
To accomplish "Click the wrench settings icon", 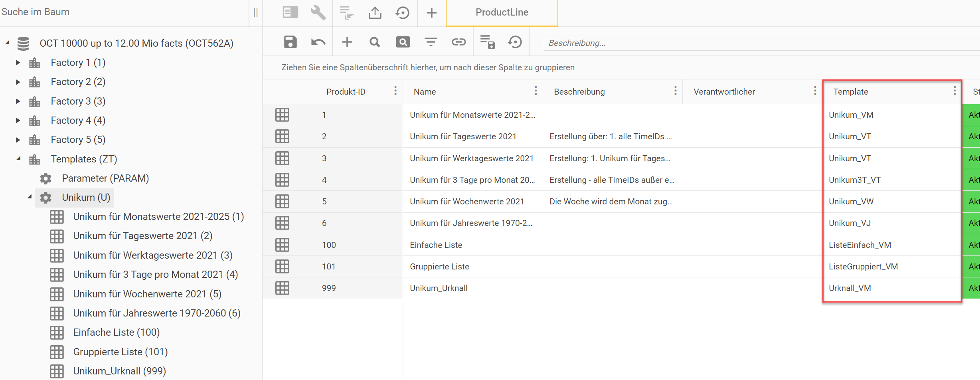I will tap(318, 12).
